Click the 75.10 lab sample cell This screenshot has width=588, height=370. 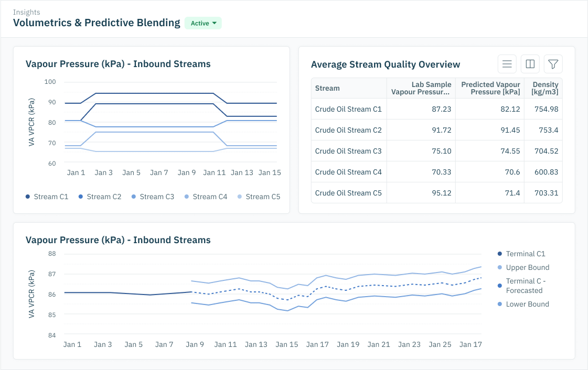pos(421,151)
